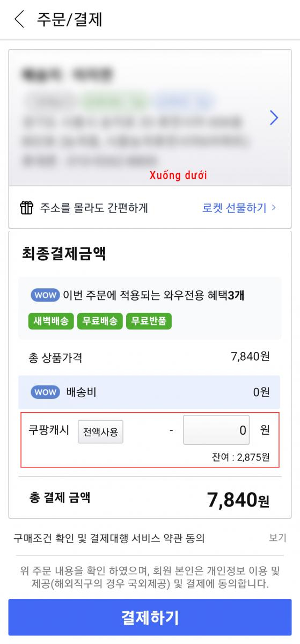The width and height of the screenshot is (300, 644).
Task: Open 로켓 선물하기 link
Action: coord(234,208)
